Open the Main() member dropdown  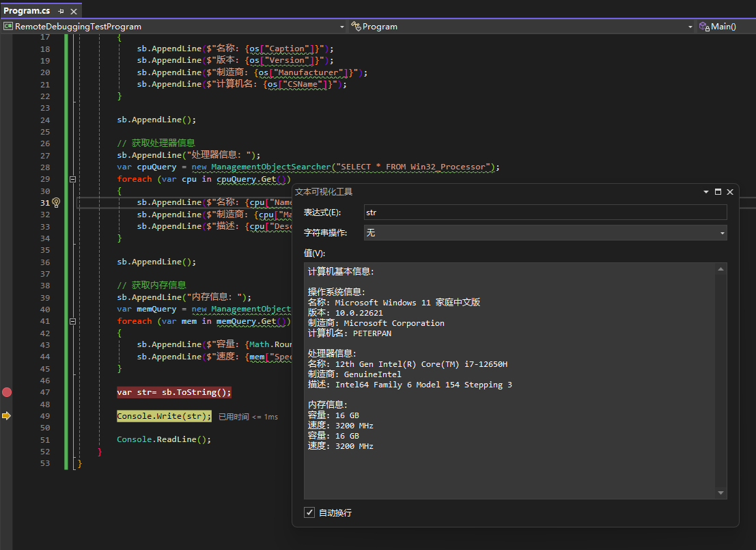pos(725,27)
